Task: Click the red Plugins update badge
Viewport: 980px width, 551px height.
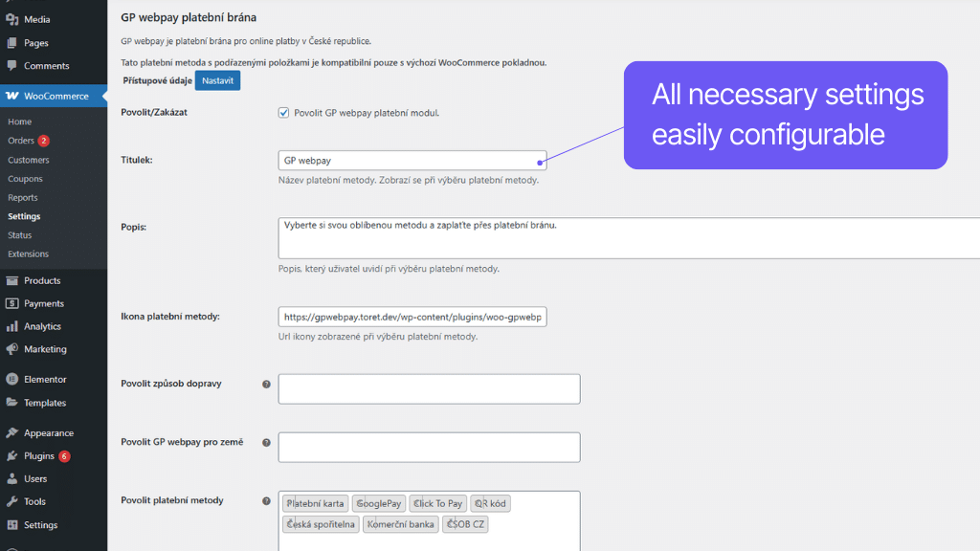Action: pyautogui.click(x=64, y=456)
